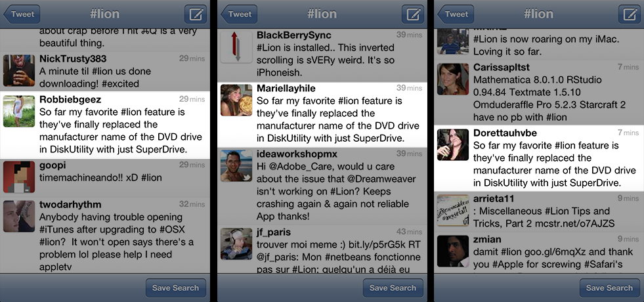Select twodarhythm's tweet about iTunes trouble
Viewport: 644px width, 302px height.
point(105,236)
